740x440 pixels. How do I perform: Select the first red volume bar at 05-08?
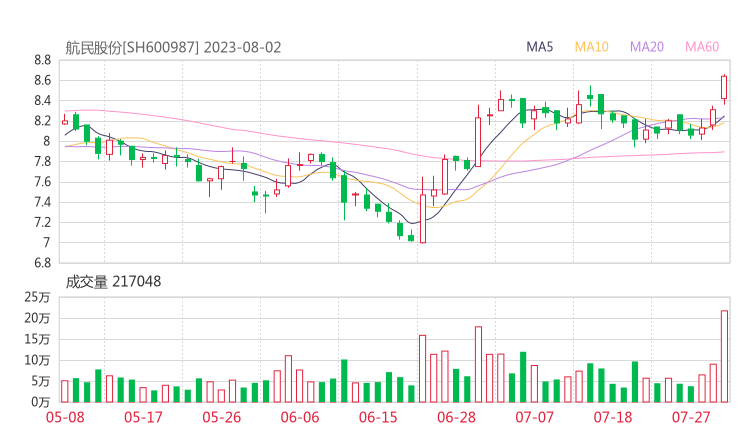(65, 391)
